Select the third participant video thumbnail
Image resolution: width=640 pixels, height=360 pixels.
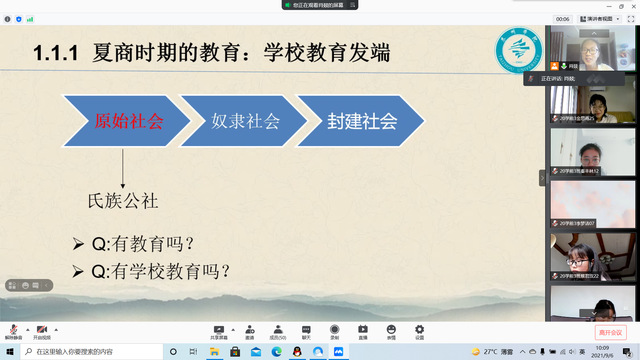[593, 152]
